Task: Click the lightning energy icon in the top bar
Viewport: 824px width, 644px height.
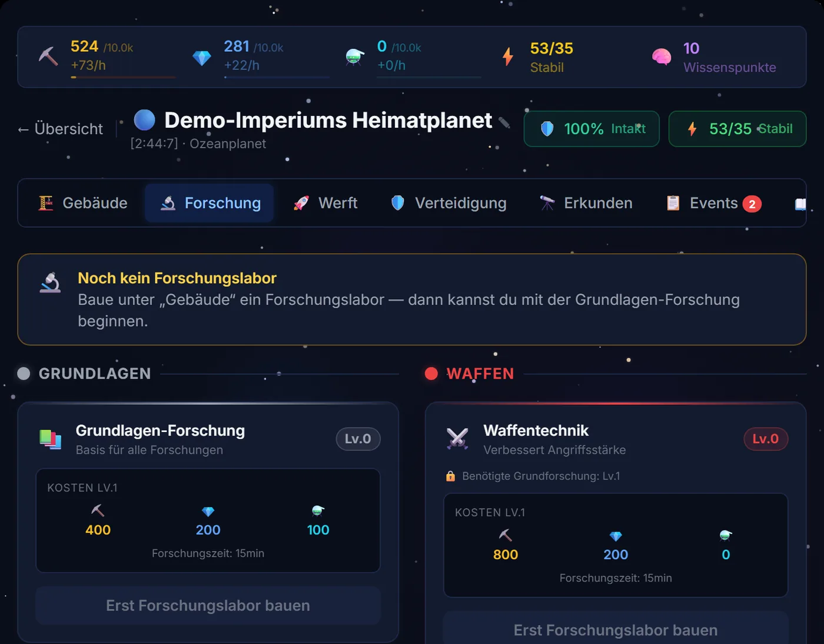Action: pos(508,57)
